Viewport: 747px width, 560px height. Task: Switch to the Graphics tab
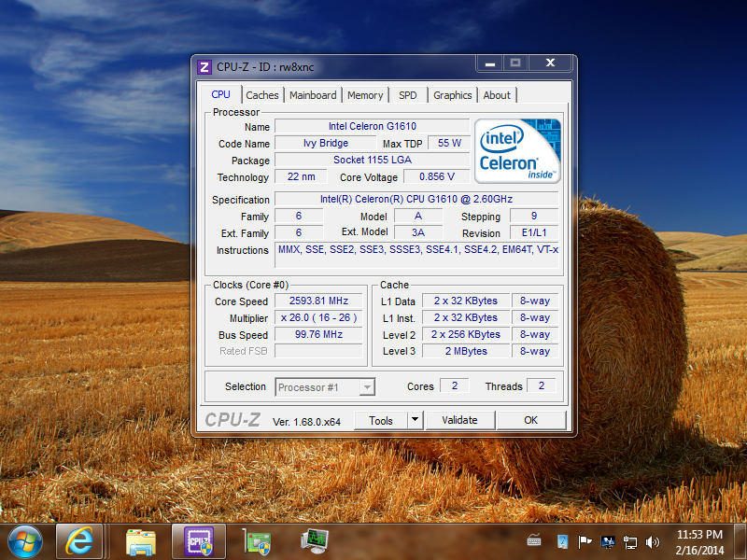[x=453, y=95]
